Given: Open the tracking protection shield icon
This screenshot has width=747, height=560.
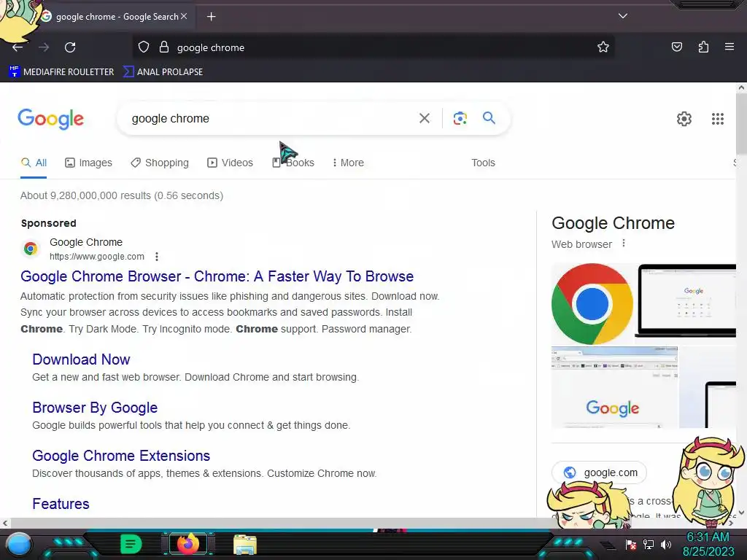Looking at the screenshot, I should [x=144, y=47].
